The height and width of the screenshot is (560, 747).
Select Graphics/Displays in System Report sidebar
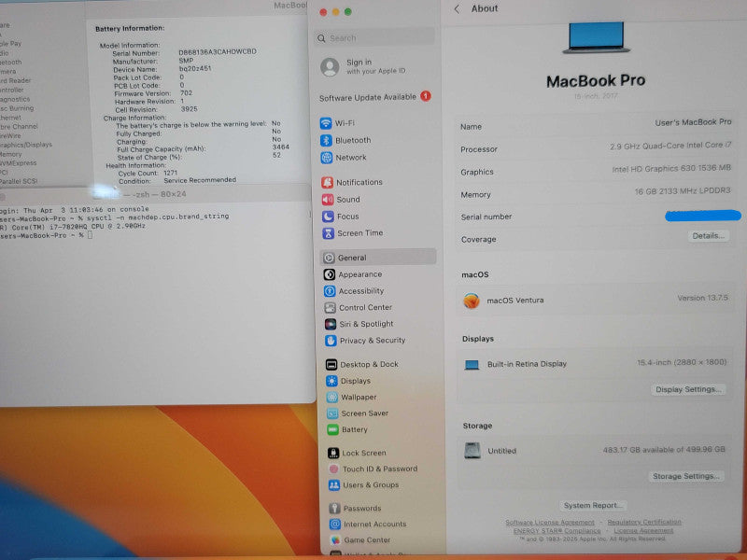(x=25, y=145)
